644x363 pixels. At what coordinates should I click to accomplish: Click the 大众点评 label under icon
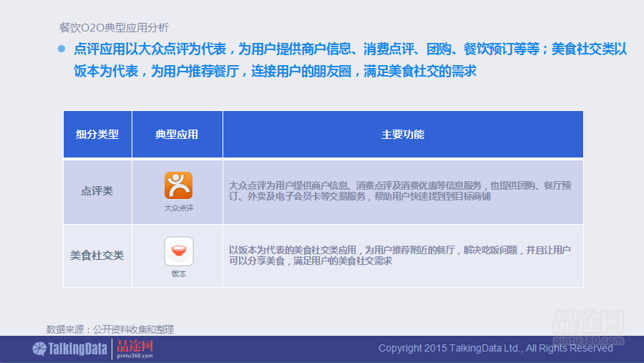tap(179, 208)
